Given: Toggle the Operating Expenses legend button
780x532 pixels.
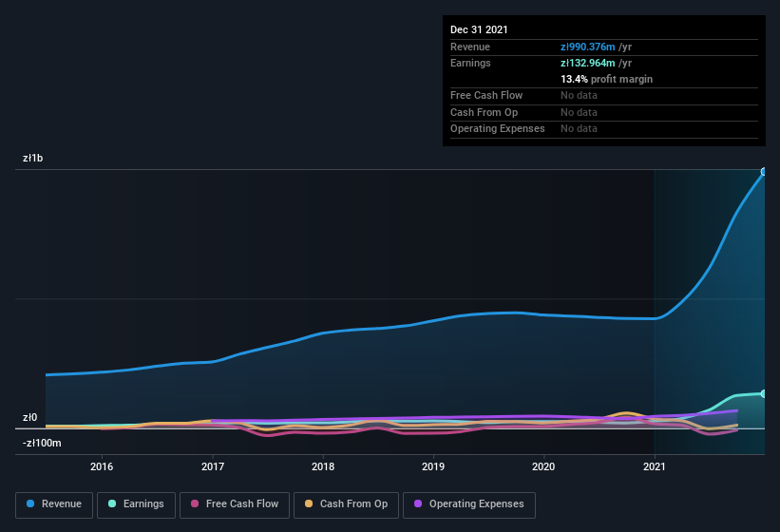Looking at the screenshot, I should click(469, 504).
